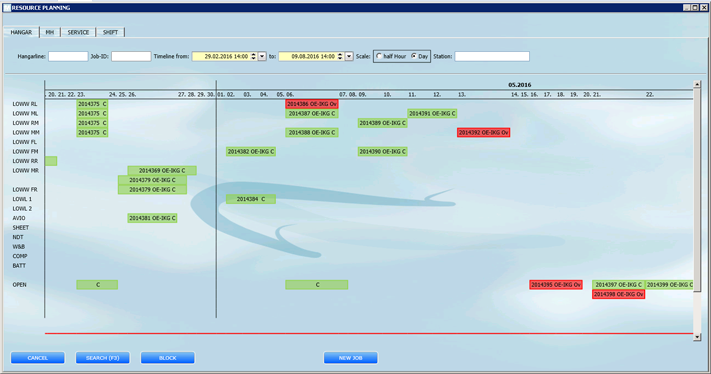This screenshot has height=374, width=711.
Task: Click the SEARCH (F3) button
Action: point(102,358)
